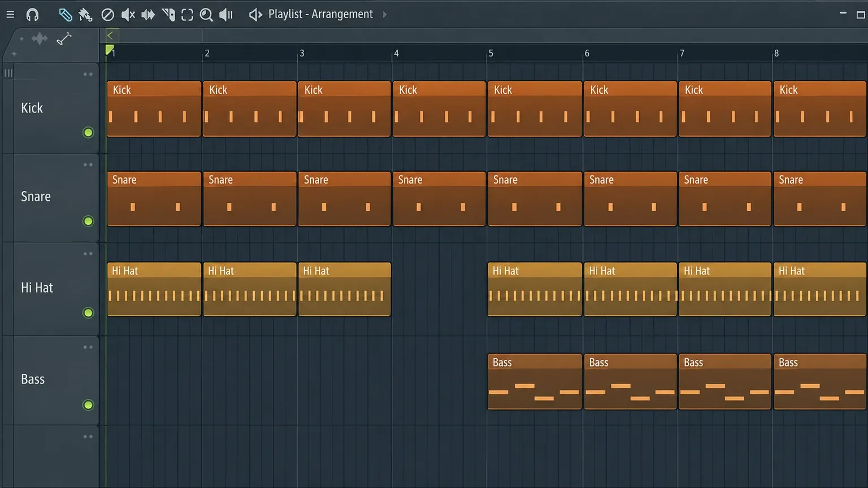Click bar 6 on the timeline ruler
Viewport: 868px width, 488px height.
click(587, 53)
